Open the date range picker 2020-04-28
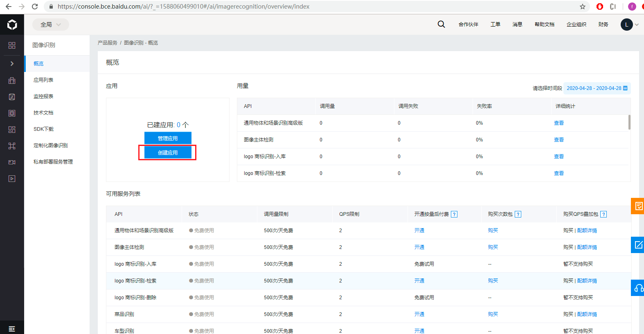 click(x=597, y=88)
